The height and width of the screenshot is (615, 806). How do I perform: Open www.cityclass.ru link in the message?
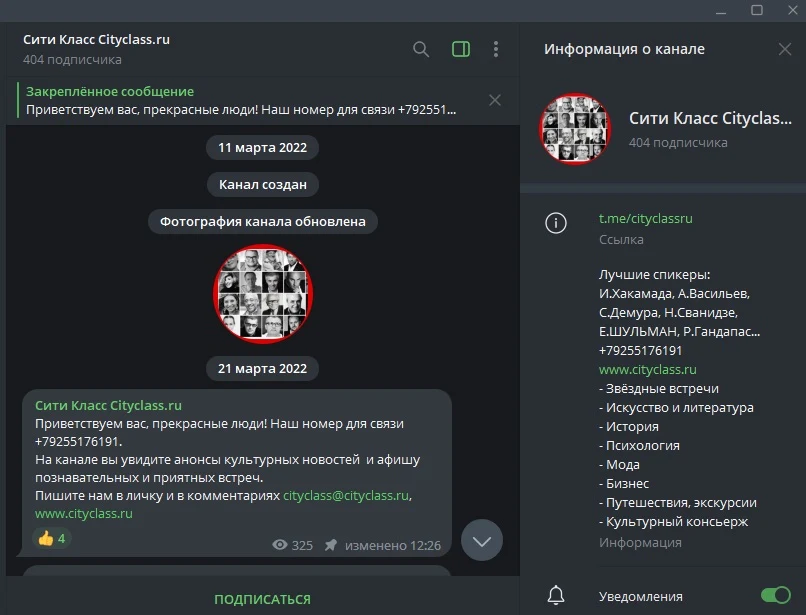84,513
